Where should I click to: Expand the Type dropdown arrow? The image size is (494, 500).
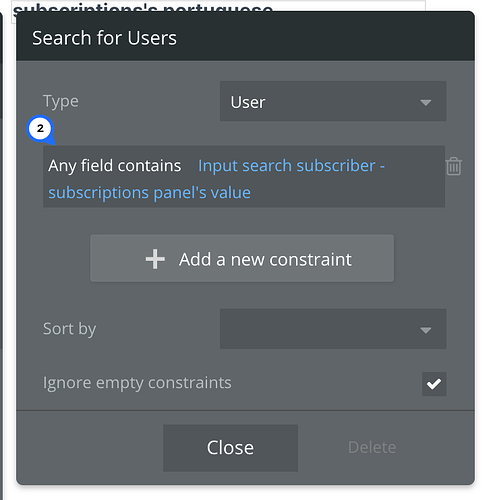pos(426,102)
